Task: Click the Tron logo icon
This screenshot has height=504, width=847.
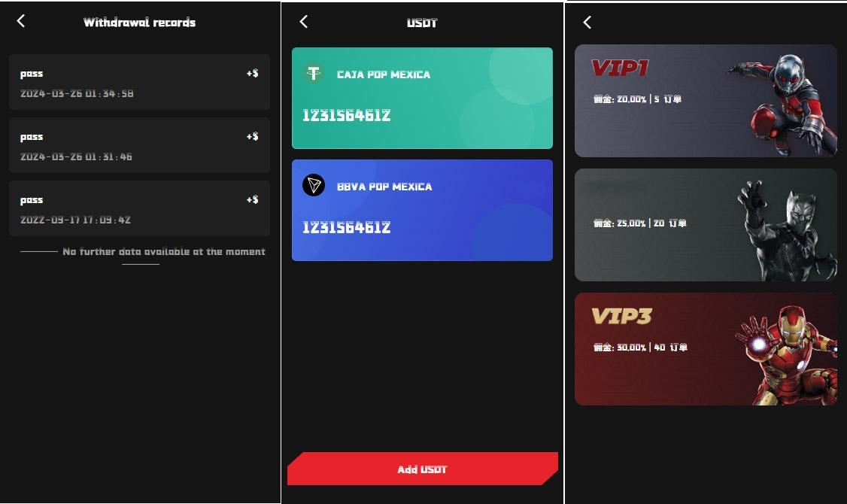Action: click(x=314, y=185)
